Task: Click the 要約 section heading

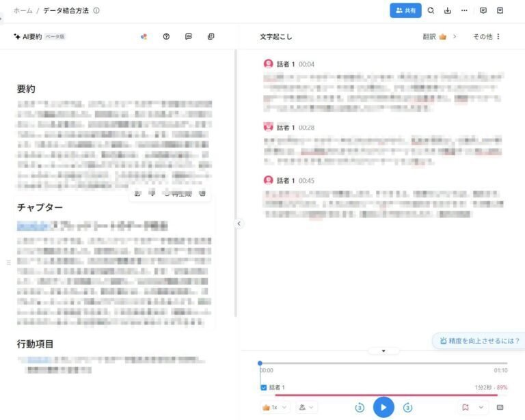Action: point(26,89)
